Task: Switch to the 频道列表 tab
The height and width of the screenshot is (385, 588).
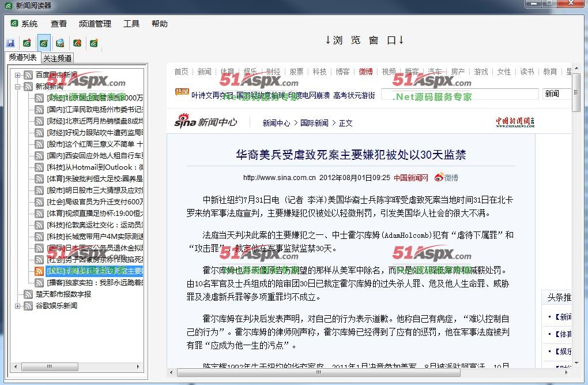Action: click(23, 58)
